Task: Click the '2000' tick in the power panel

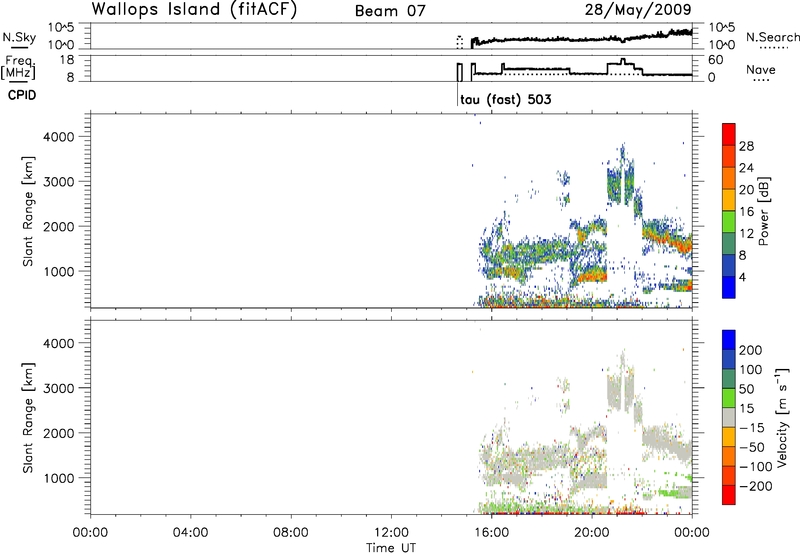Action: pyautogui.click(x=59, y=226)
